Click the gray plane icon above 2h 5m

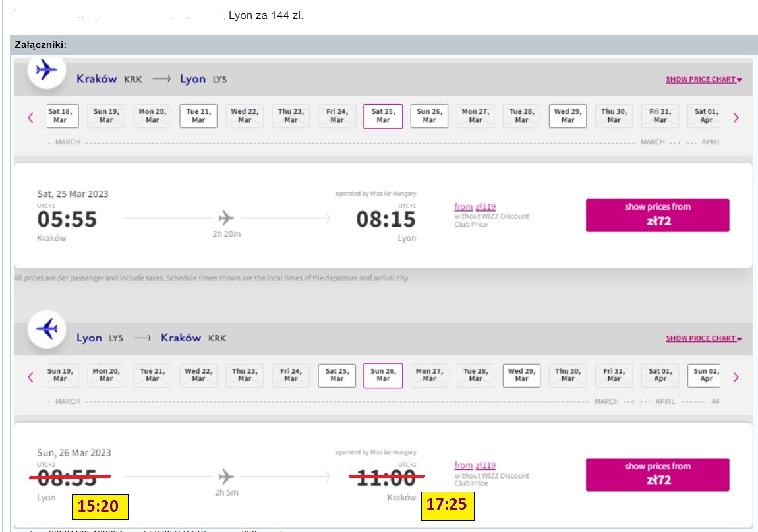pos(226,477)
